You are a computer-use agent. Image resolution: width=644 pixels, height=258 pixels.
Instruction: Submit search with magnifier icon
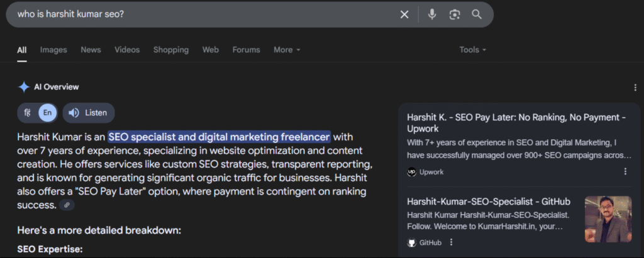(477, 14)
